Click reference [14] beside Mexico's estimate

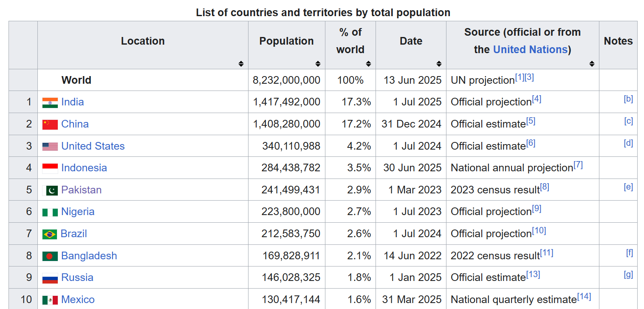(584, 297)
